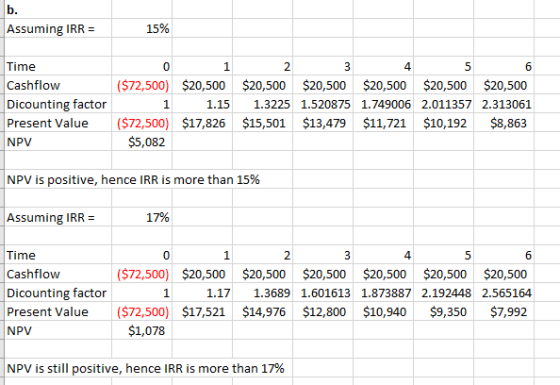This screenshot has height=385, width=560.
Task: Click the note 'hence IRR is more than 15%'
Action: [x=180, y=179]
